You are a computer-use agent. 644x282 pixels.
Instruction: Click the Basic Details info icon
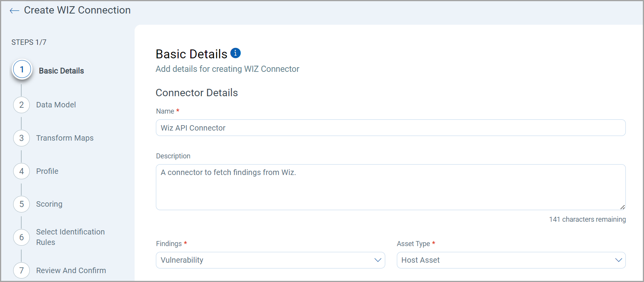click(236, 53)
